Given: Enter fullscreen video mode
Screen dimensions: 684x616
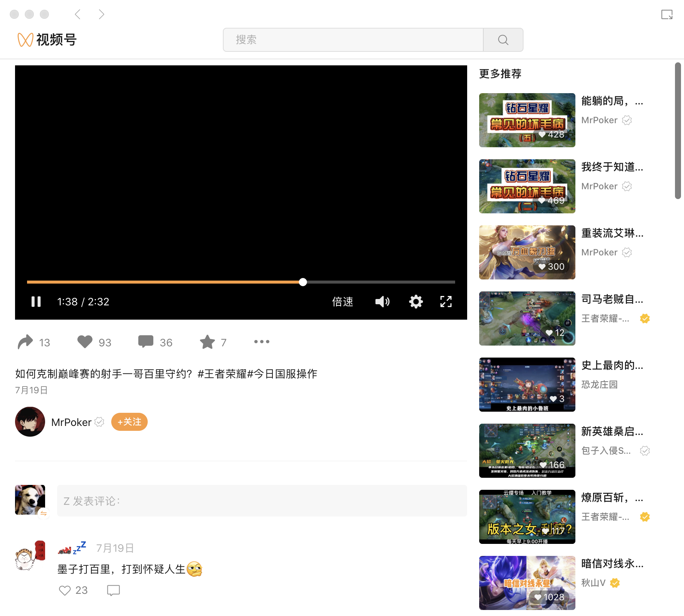Looking at the screenshot, I should (x=446, y=302).
